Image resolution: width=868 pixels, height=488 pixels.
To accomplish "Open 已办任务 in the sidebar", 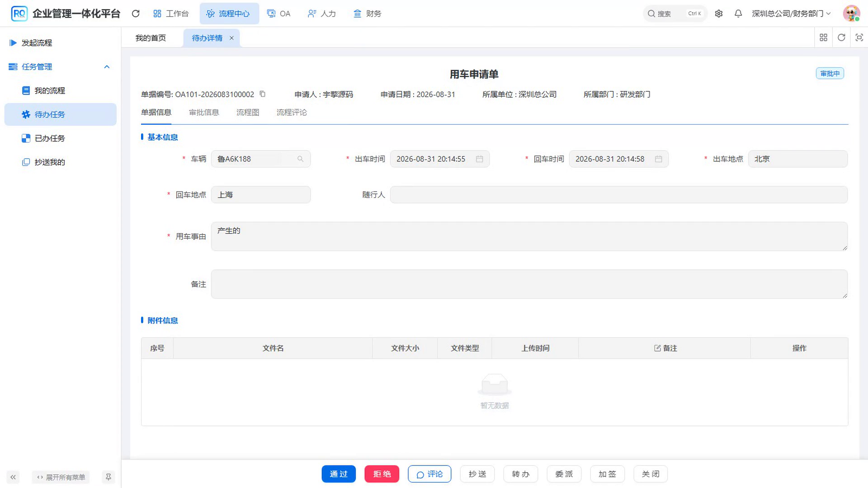I will (61, 138).
